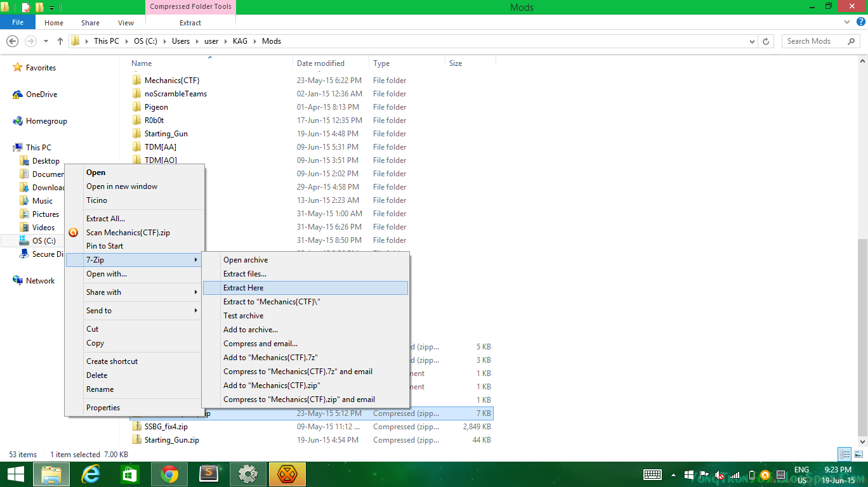This screenshot has height=487, width=868.
Task: Switch to large thumbnails view in status bar
Action: point(858,455)
